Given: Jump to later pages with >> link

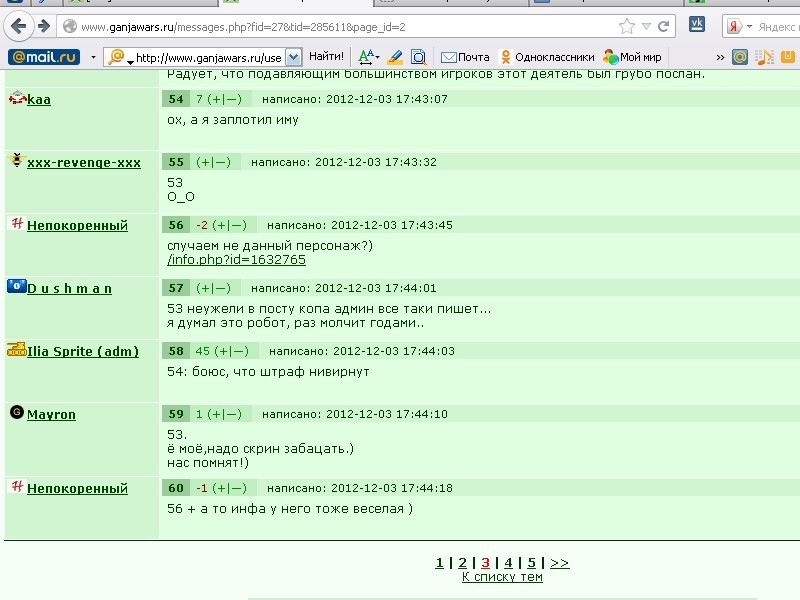Looking at the screenshot, I should [559, 563].
